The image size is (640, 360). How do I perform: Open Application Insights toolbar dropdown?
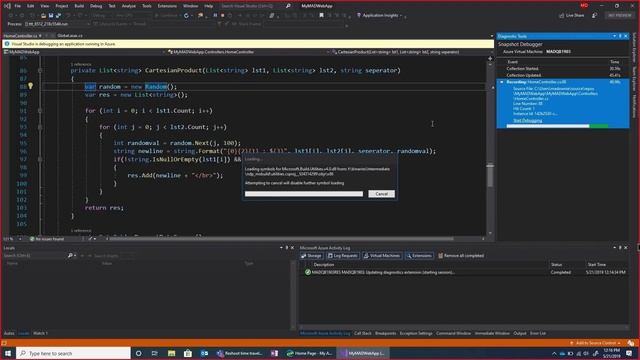point(380,16)
